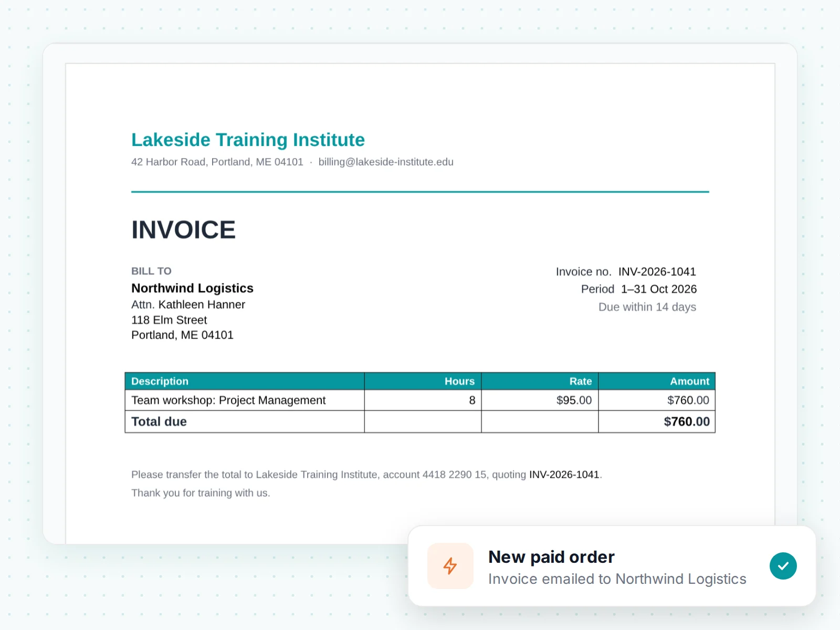Click the bold $760.00 total

click(687, 422)
